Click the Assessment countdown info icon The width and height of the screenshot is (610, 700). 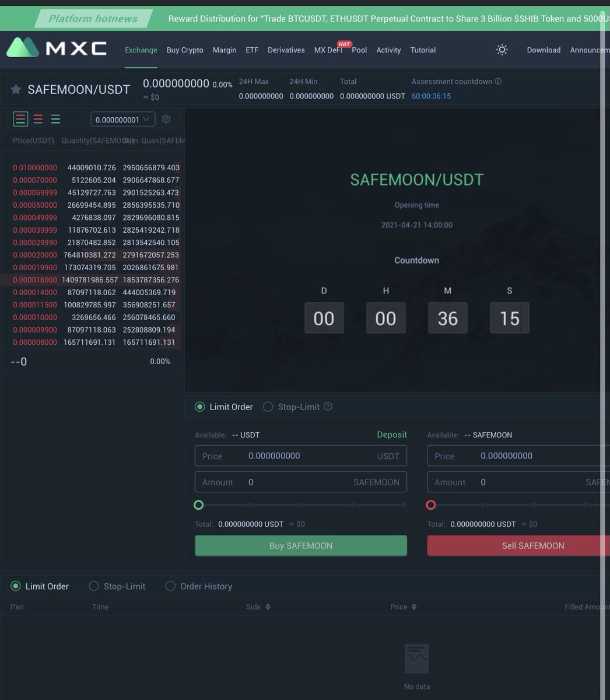(x=498, y=82)
